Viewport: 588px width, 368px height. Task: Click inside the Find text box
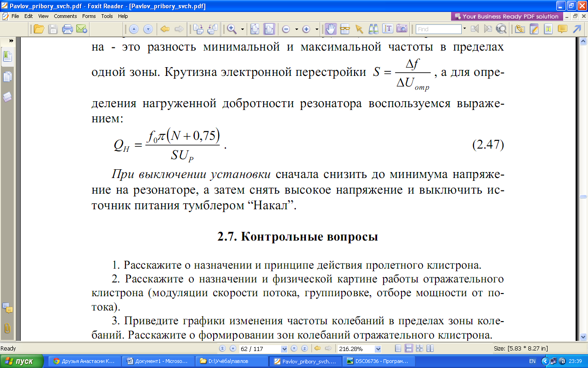click(439, 29)
